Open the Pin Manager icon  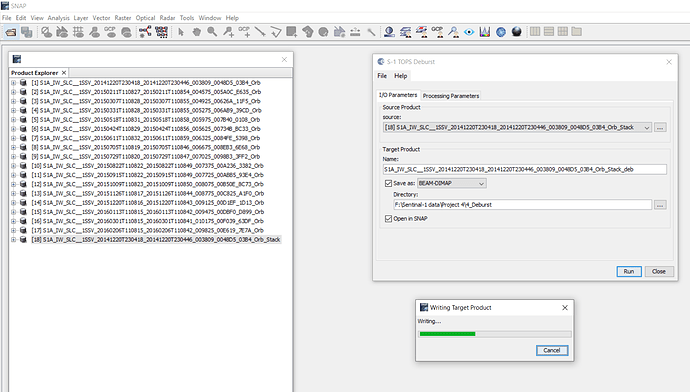click(453, 32)
